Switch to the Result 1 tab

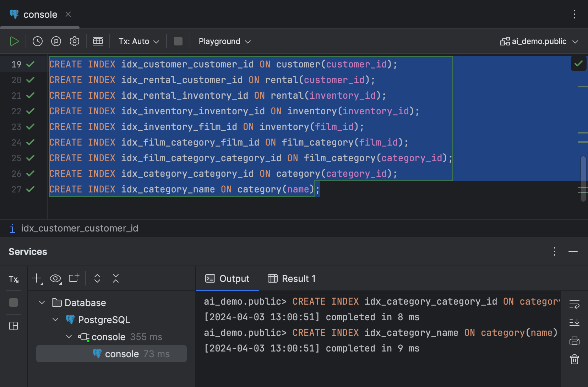point(292,278)
